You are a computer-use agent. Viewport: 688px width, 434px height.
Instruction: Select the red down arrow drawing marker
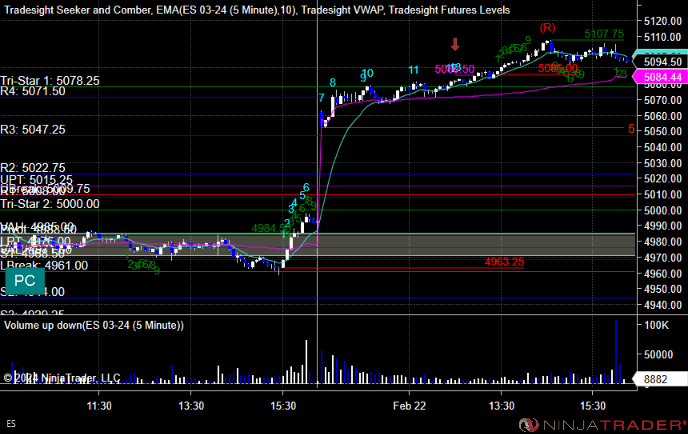point(455,44)
